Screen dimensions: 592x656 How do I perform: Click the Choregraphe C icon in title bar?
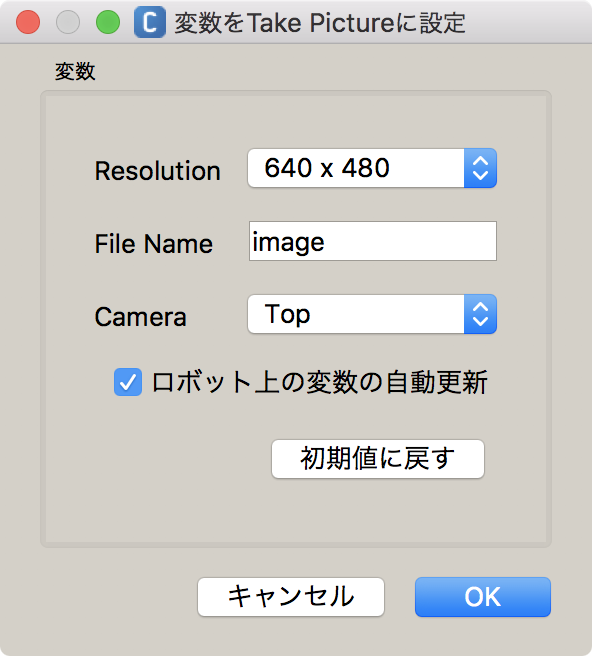pyautogui.click(x=149, y=22)
